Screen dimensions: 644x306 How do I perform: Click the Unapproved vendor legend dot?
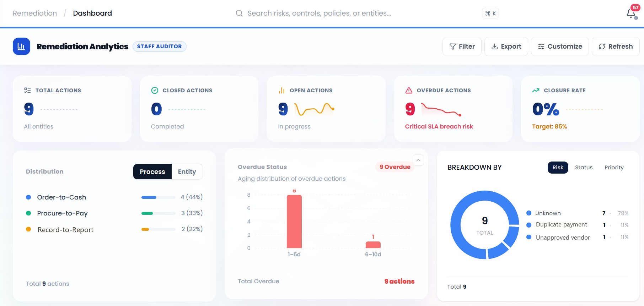tap(529, 237)
